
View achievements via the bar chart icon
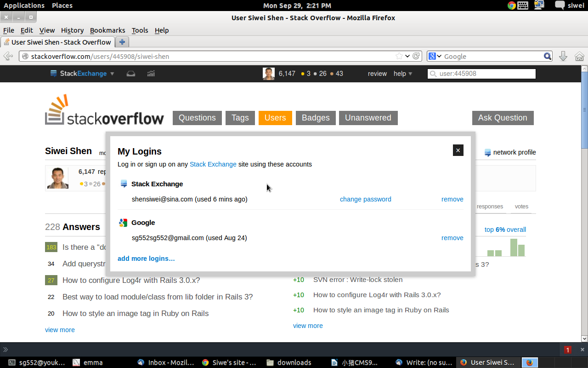click(151, 73)
